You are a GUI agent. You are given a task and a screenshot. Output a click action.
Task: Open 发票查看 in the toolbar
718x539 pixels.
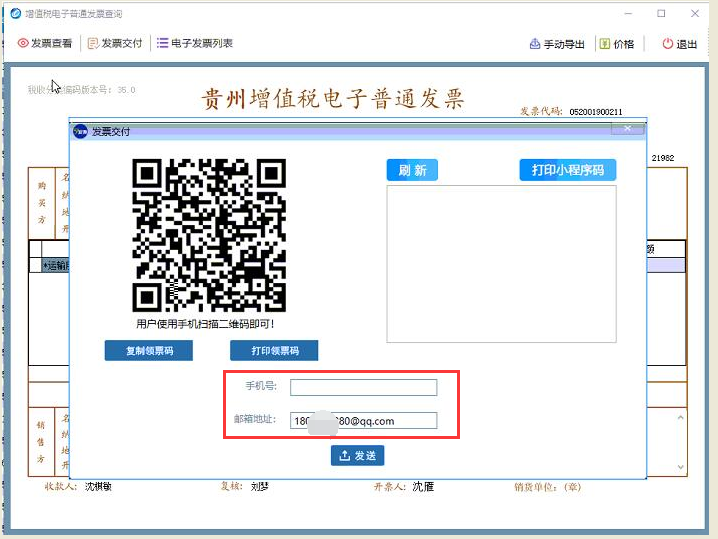(x=45, y=43)
